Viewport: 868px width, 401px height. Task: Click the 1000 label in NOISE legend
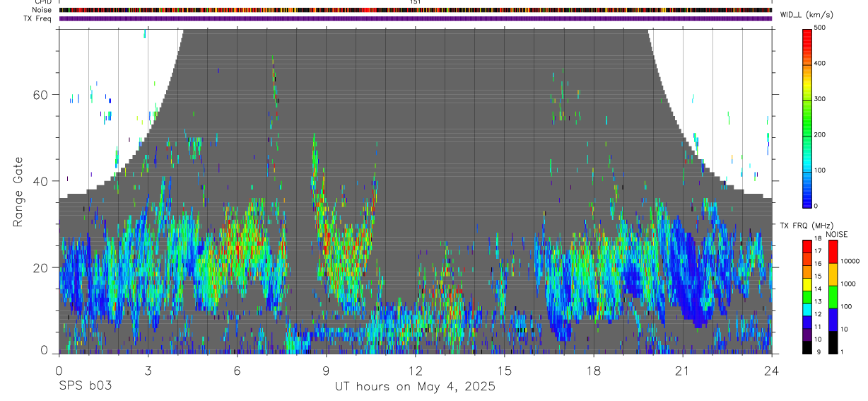click(x=847, y=284)
